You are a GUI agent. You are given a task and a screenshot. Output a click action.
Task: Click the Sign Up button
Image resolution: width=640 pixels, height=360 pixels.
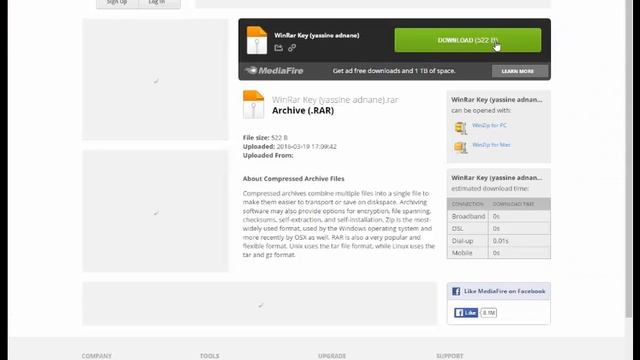click(x=117, y=2)
